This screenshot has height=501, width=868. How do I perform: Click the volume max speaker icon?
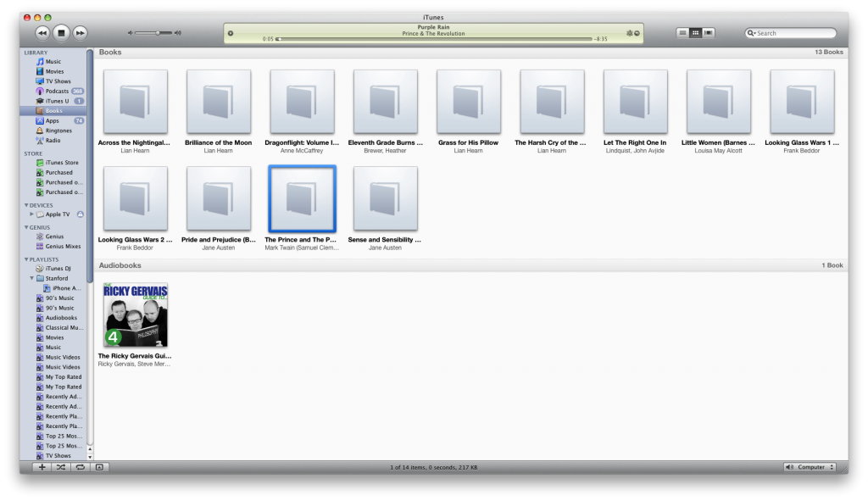(178, 33)
